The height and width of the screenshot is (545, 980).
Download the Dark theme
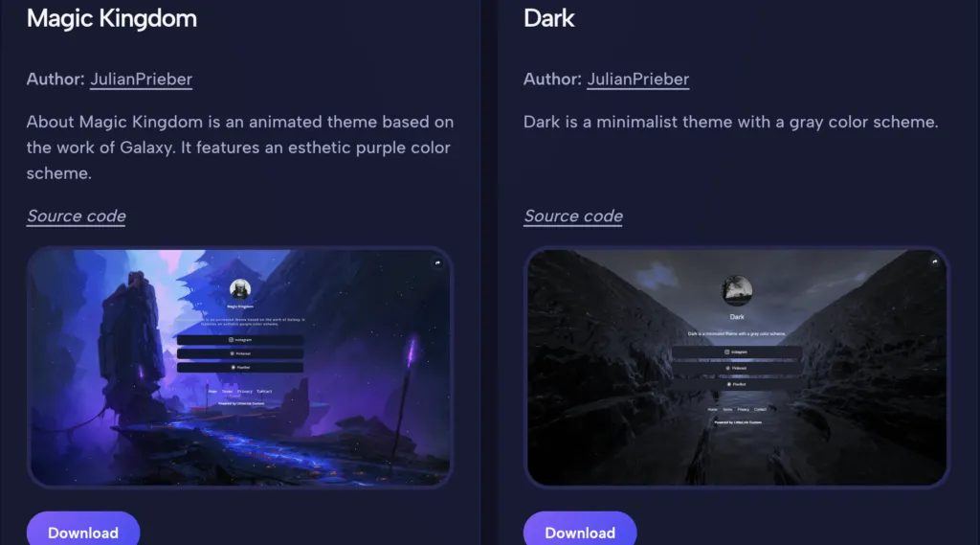(x=580, y=532)
